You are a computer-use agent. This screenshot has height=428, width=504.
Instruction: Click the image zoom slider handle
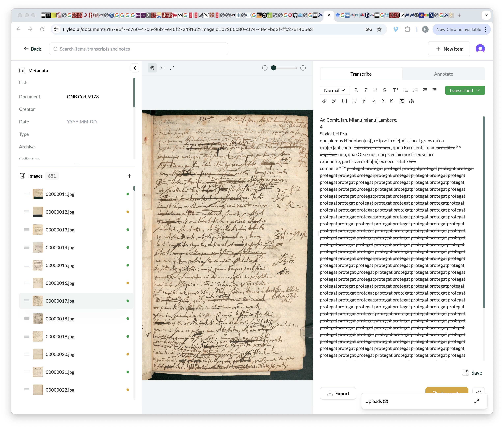pyautogui.click(x=273, y=68)
